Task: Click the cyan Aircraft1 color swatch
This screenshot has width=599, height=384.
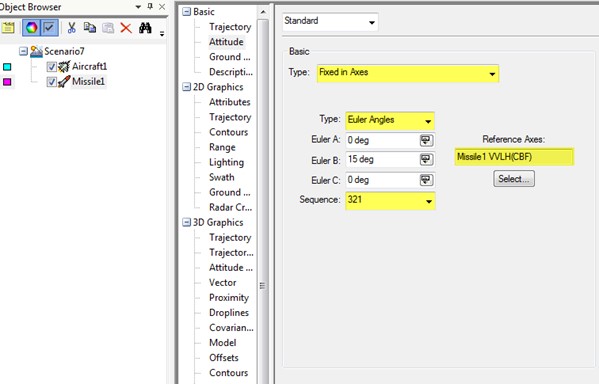Action: tap(7, 67)
